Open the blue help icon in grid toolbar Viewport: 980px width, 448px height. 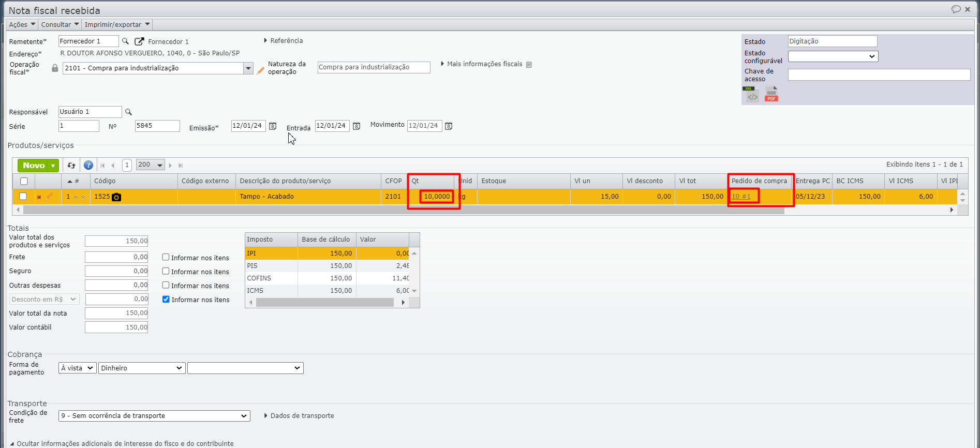88,166
